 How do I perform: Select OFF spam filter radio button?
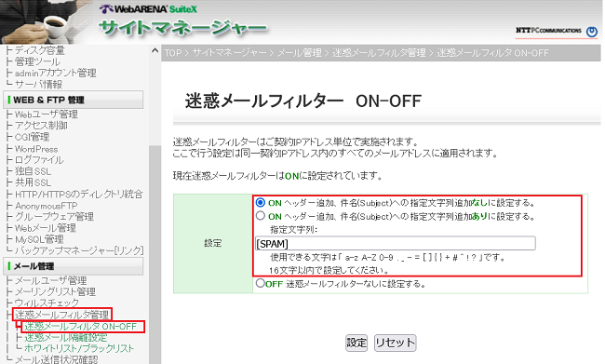260,283
